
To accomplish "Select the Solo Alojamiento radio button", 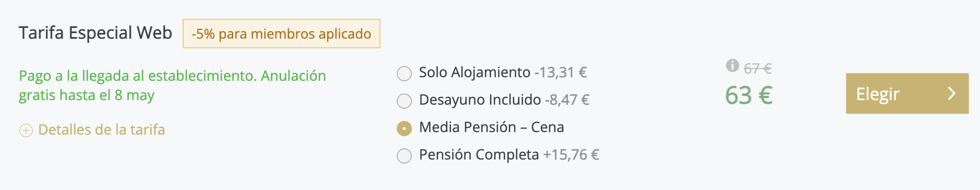I will 404,74.
